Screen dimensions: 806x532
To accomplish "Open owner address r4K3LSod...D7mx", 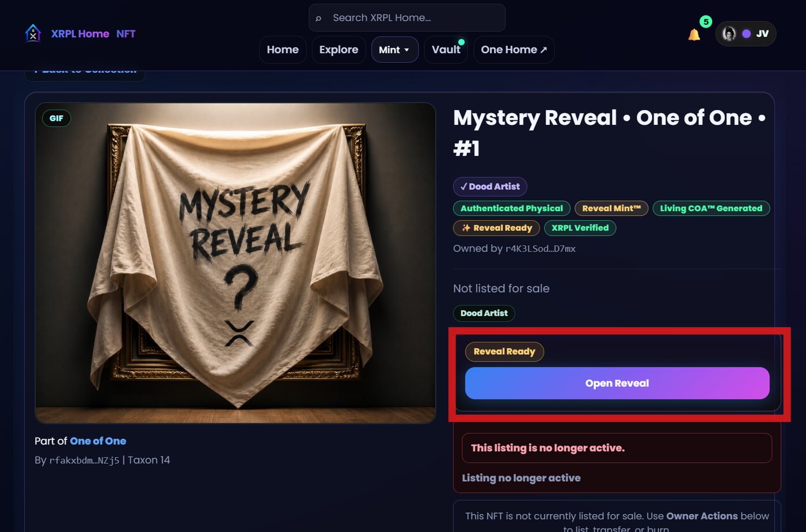I will [540, 249].
